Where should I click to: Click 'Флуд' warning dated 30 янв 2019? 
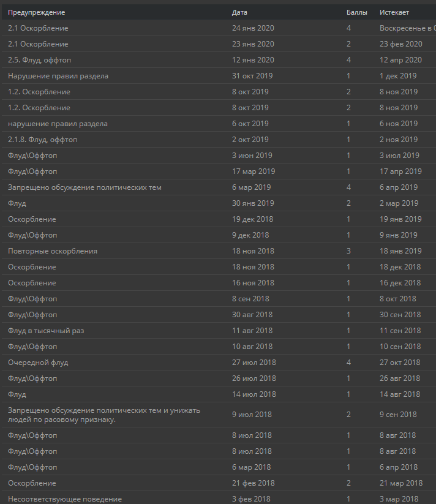point(17,203)
